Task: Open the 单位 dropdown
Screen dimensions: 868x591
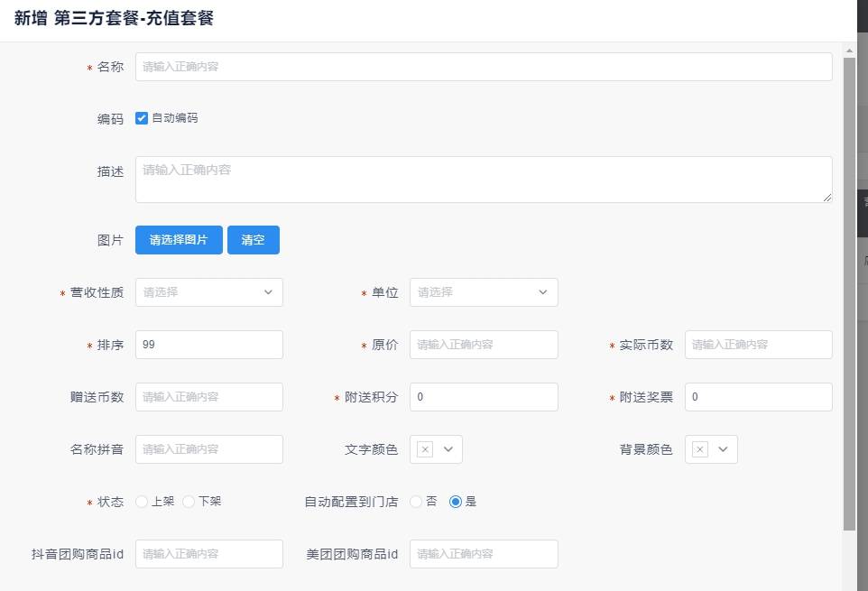Action: pyautogui.click(x=484, y=292)
